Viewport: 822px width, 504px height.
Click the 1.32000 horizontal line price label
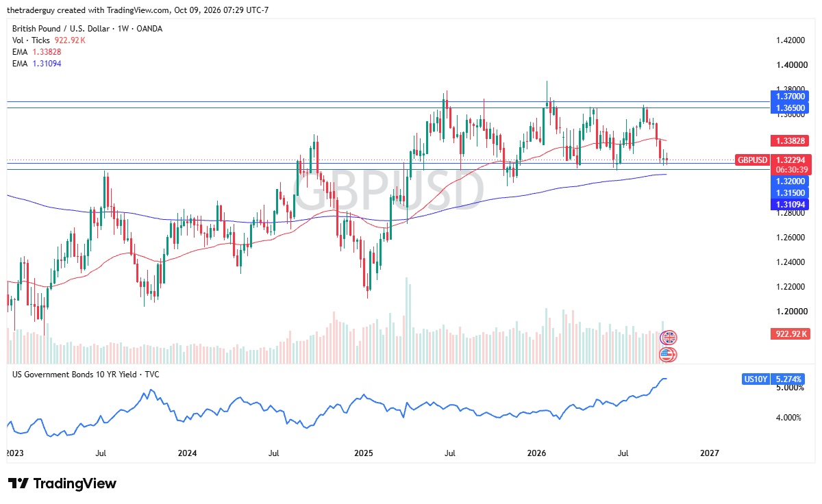[x=790, y=181]
